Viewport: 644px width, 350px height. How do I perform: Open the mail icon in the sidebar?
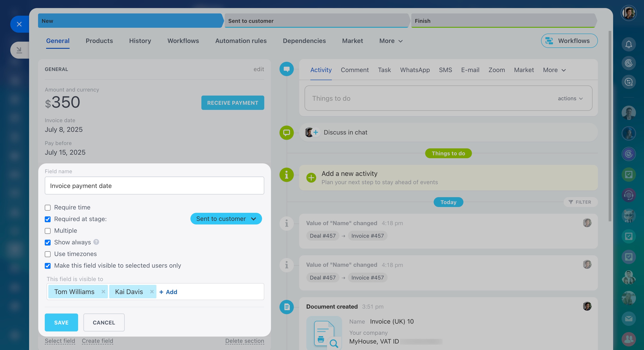628,318
